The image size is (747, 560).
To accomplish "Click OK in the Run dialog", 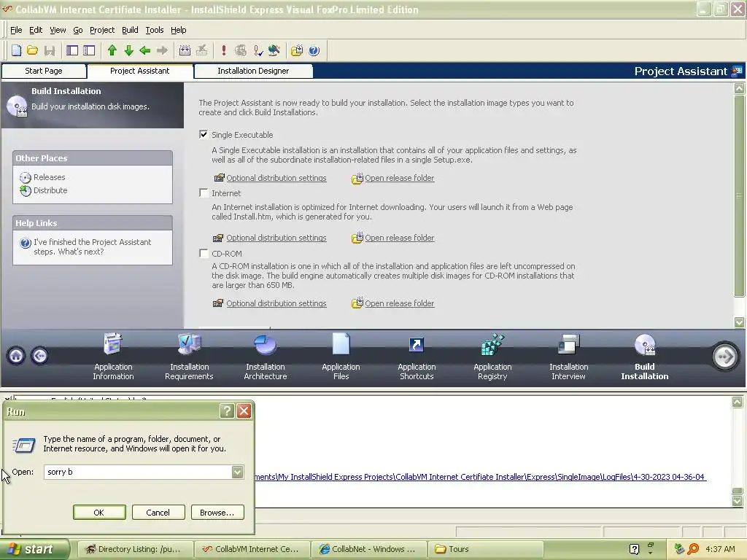I will pyautogui.click(x=99, y=513).
